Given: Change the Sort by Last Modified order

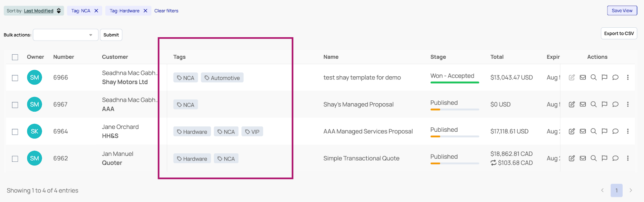Looking at the screenshot, I should tap(59, 11).
